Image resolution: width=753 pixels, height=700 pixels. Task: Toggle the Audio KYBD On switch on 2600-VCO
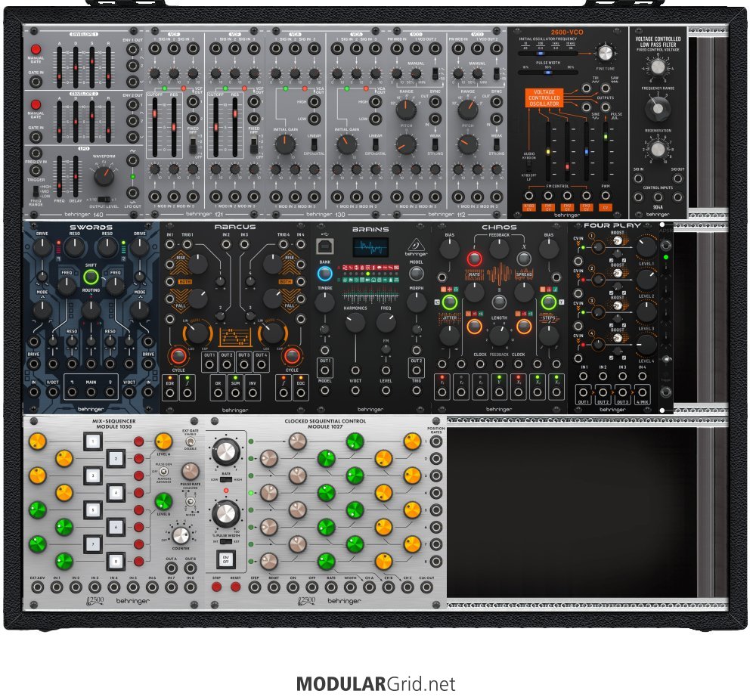tap(528, 166)
